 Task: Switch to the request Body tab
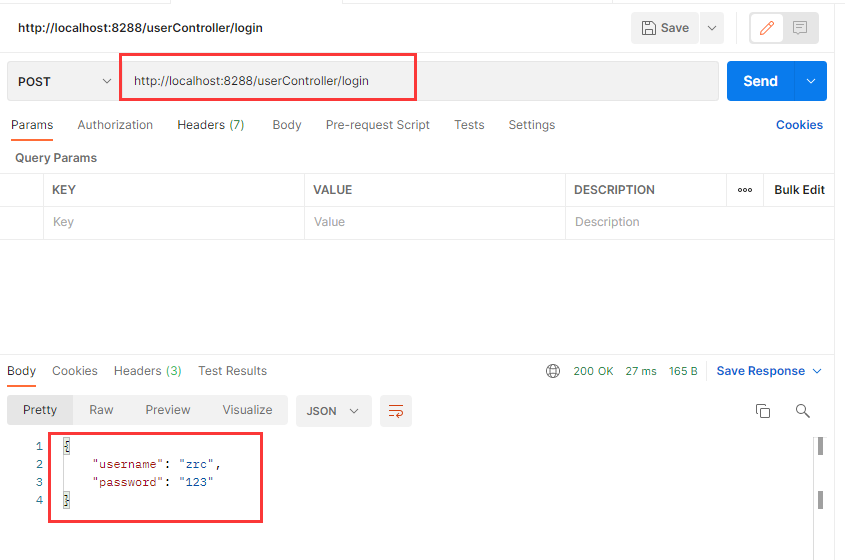tap(287, 125)
